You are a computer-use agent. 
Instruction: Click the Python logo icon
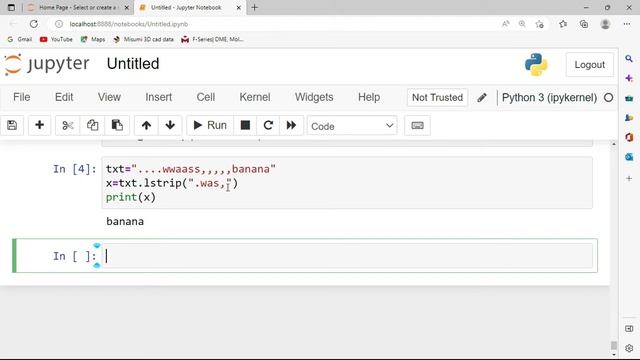point(536,64)
